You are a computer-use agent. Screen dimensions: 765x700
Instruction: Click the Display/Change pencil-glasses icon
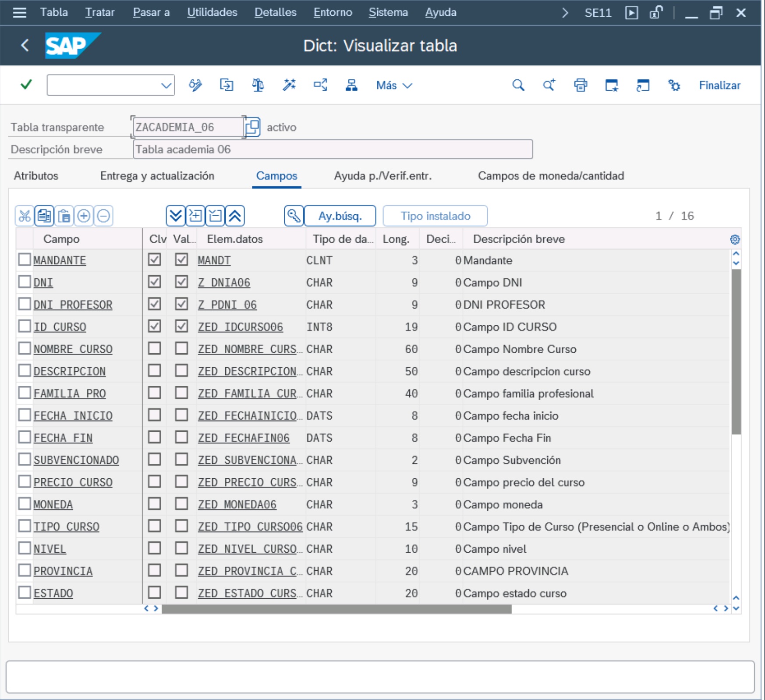point(195,85)
